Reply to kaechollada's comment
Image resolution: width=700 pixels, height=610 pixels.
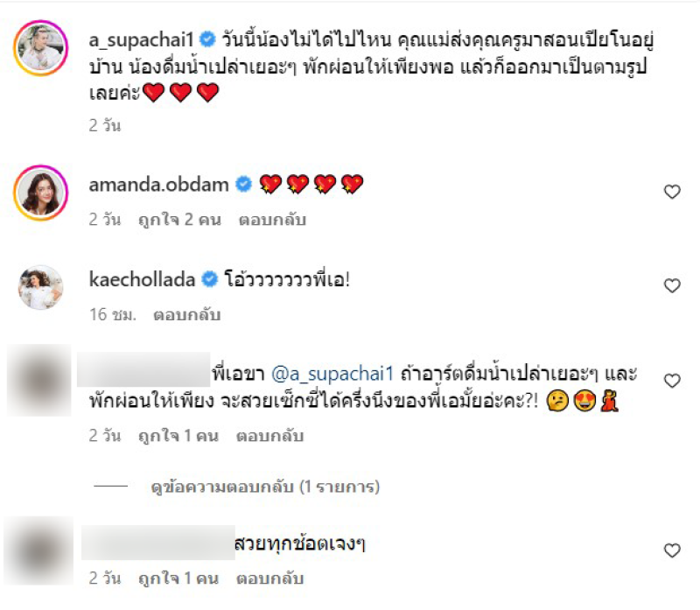pyautogui.click(x=187, y=315)
